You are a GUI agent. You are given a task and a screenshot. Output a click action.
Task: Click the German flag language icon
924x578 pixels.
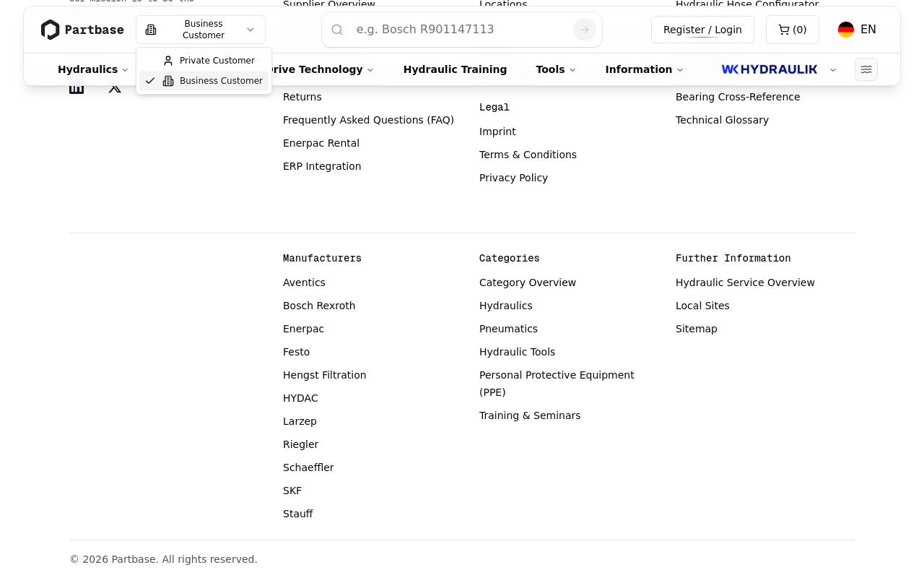coord(846,30)
